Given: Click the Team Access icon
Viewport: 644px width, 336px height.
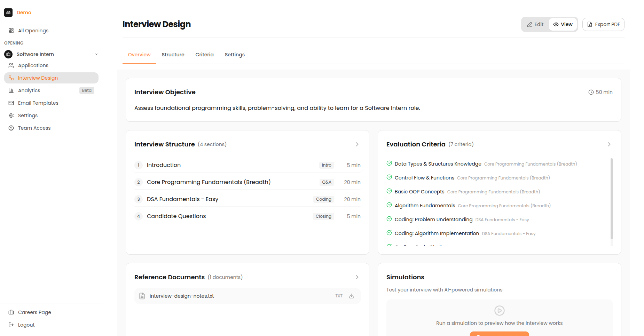Looking at the screenshot, I should pyautogui.click(x=11, y=128).
